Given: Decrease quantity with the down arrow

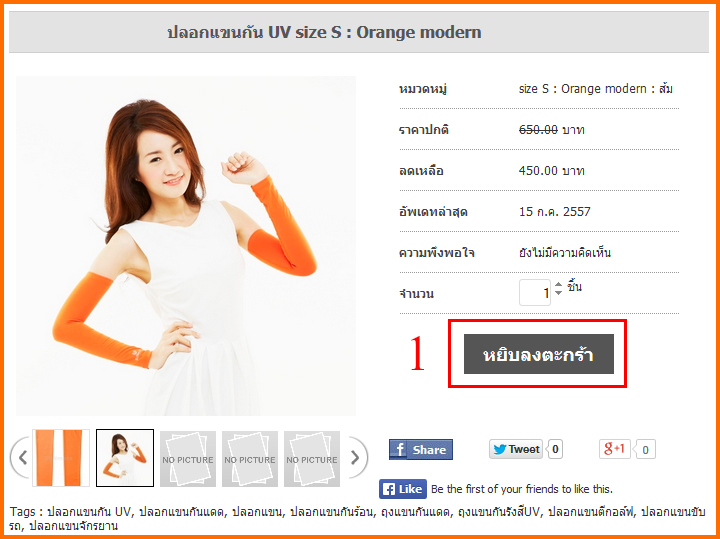Looking at the screenshot, I should pyautogui.click(x=558, y=292).
